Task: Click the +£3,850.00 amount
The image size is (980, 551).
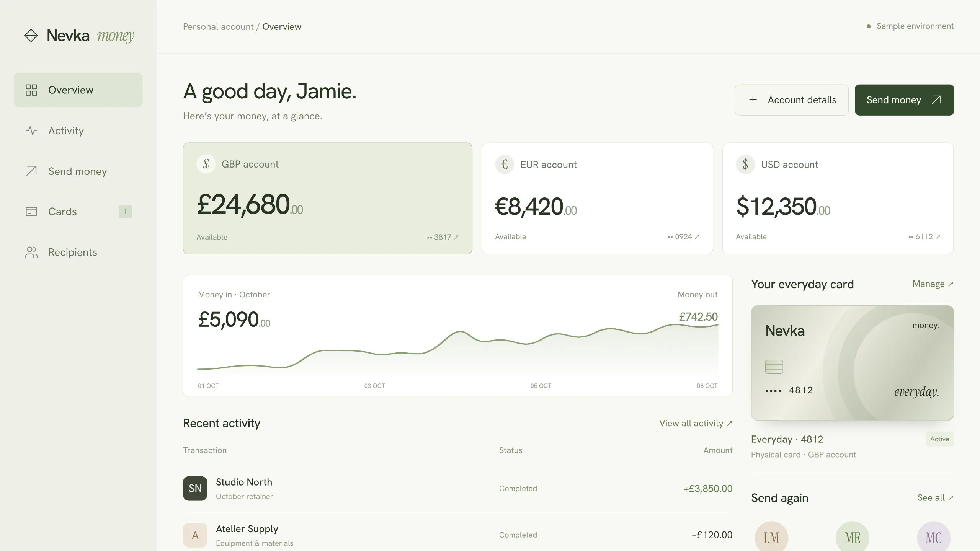Action: tap(708, 489)
